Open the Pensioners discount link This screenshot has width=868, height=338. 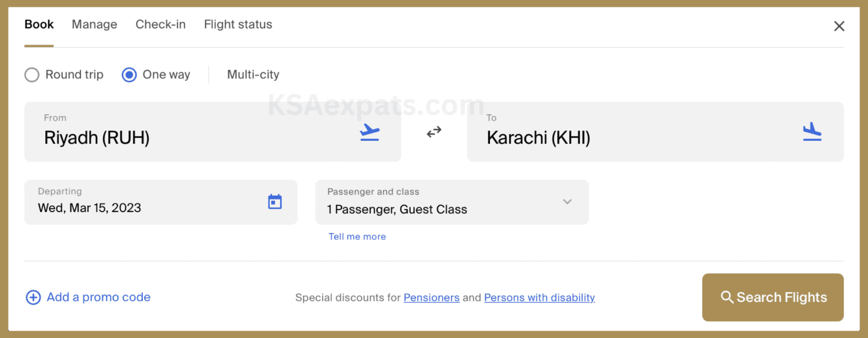pos(431,298)
